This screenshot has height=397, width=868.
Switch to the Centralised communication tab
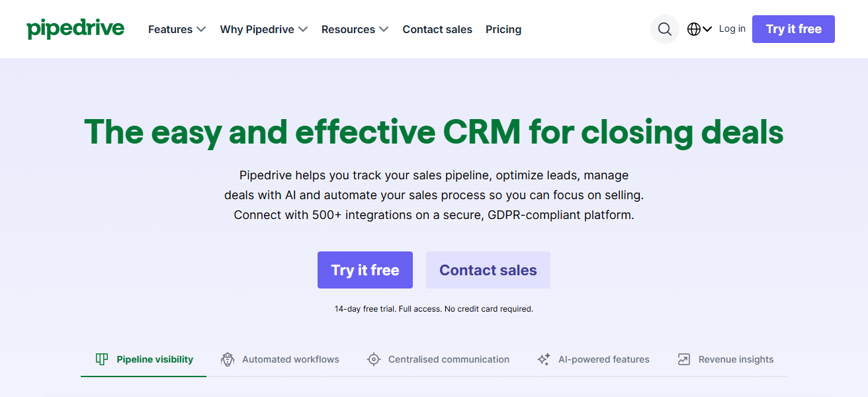pyautogui.click(x=438, y=359)
